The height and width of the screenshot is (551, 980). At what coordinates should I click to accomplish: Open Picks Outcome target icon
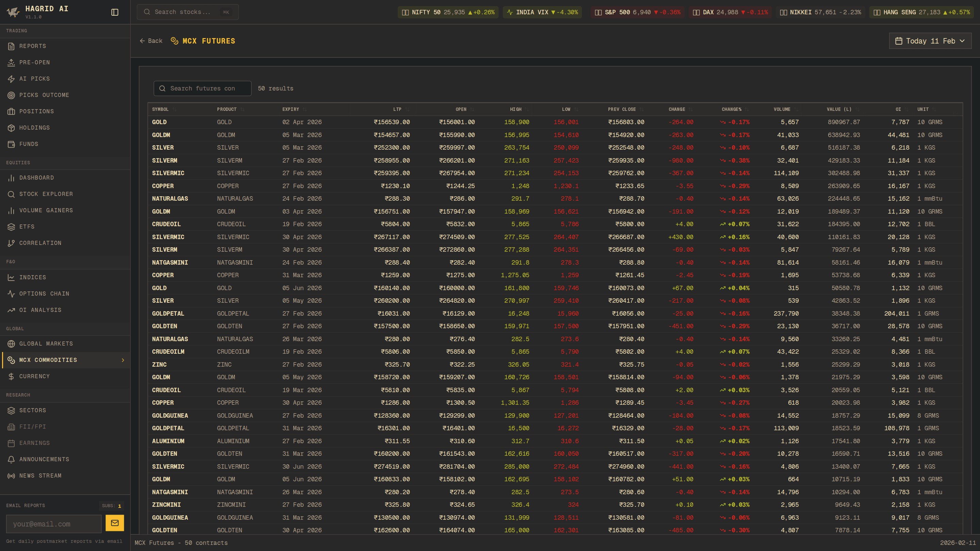point(11,95)
